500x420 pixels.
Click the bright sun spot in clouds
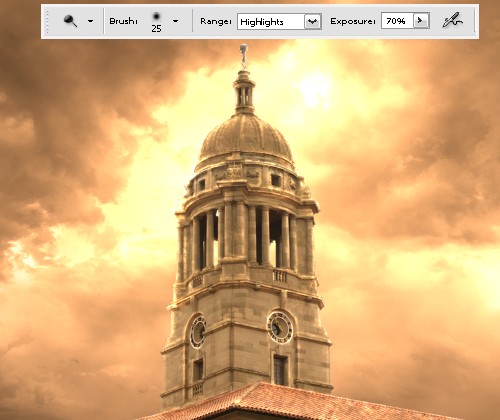(314, 89)
